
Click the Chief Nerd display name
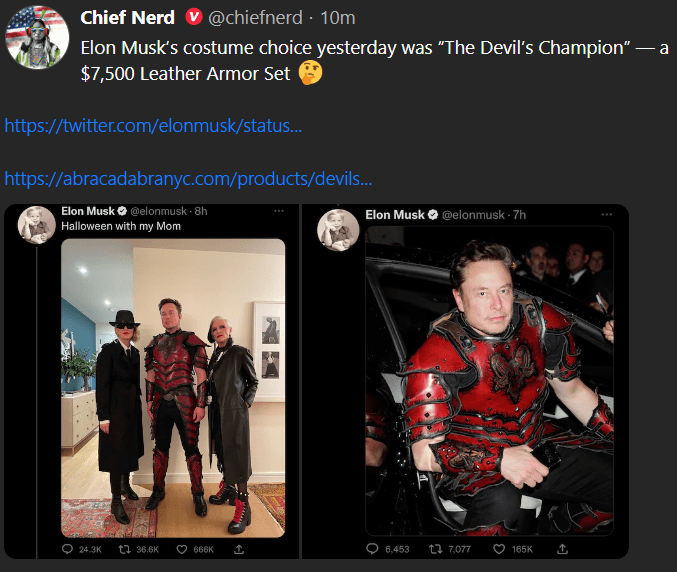(127, 18)
